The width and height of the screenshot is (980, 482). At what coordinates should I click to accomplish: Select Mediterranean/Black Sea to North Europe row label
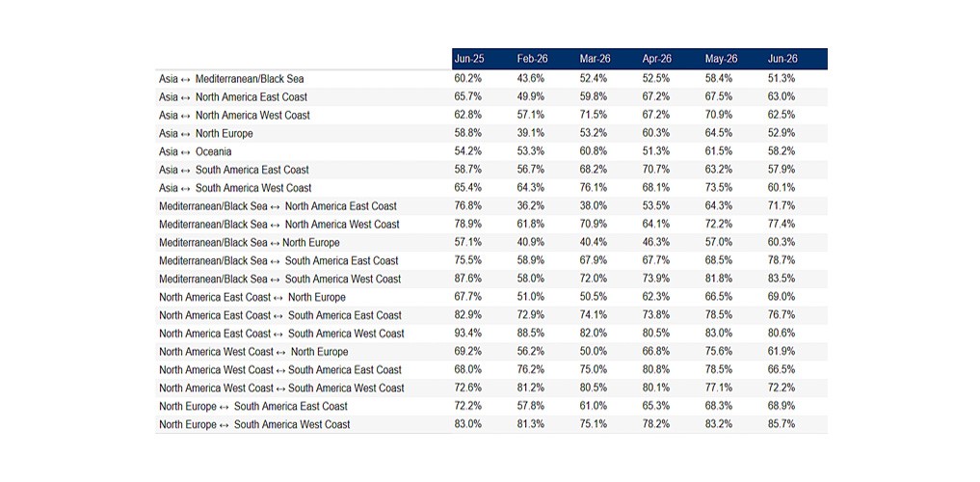point(250,243)
